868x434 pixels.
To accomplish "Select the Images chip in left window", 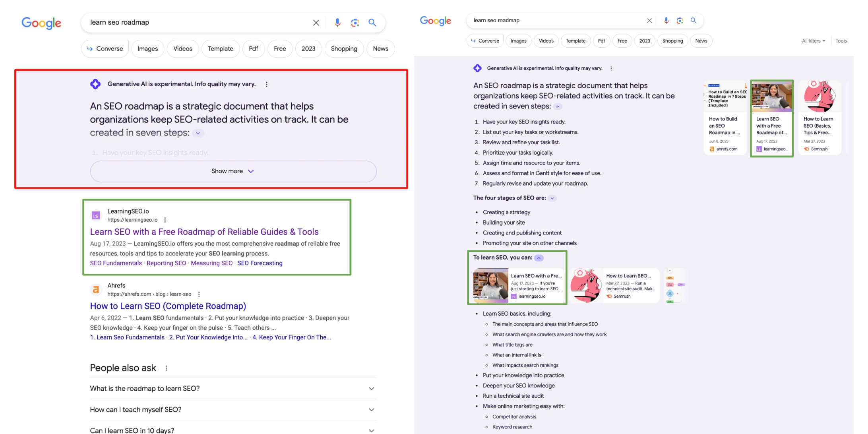I will (x=148, y=48).
